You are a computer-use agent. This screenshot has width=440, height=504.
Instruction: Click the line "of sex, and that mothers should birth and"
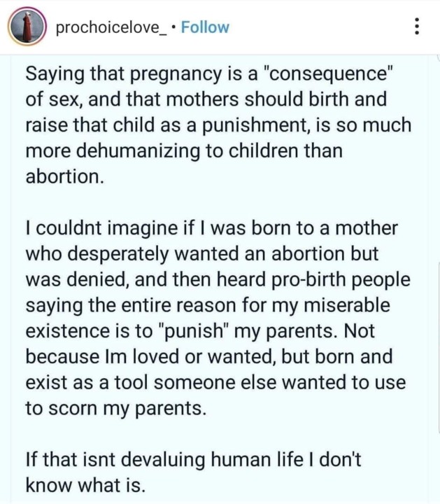click(206, 99)
